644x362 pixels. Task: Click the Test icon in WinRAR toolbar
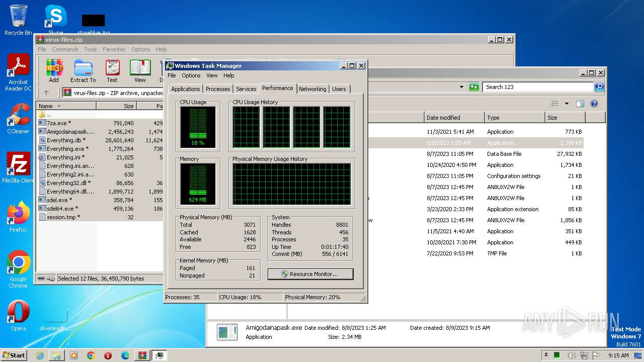pyautogui.click(x=112, y=71)
